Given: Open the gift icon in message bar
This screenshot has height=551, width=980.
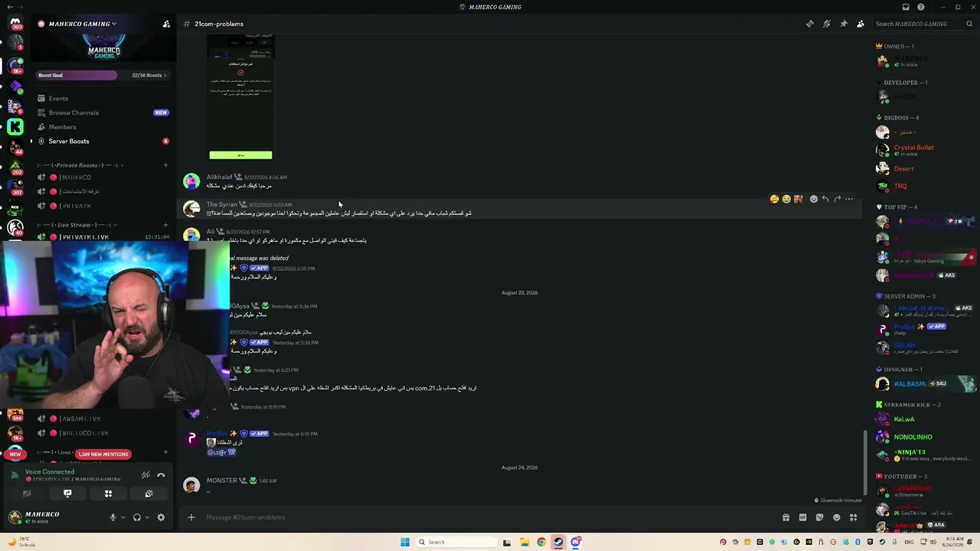Looking at the screenshot, I should pyautogui.click(x=786, y=517).
